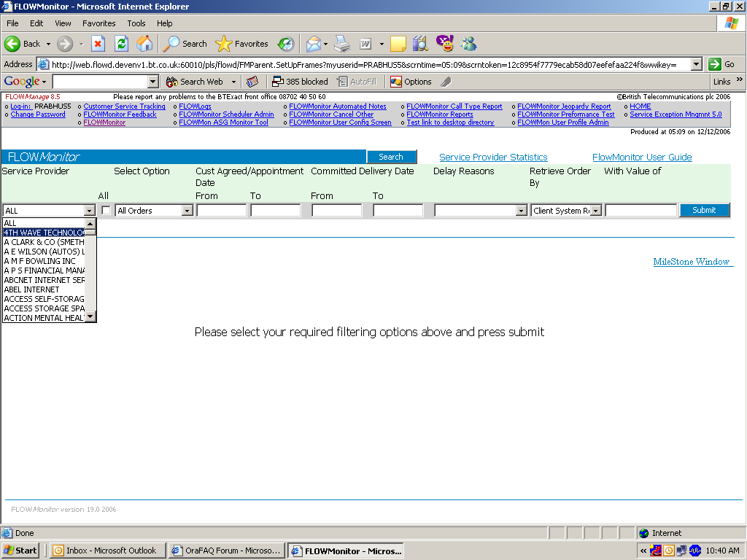
Task: Open FlowMonitor User Guide link
Action: coord(642,157)
